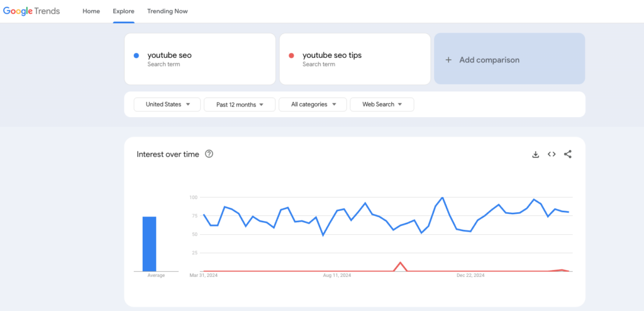
Task: Click the blue line peak at 100
Action: (x=442, y=198)
